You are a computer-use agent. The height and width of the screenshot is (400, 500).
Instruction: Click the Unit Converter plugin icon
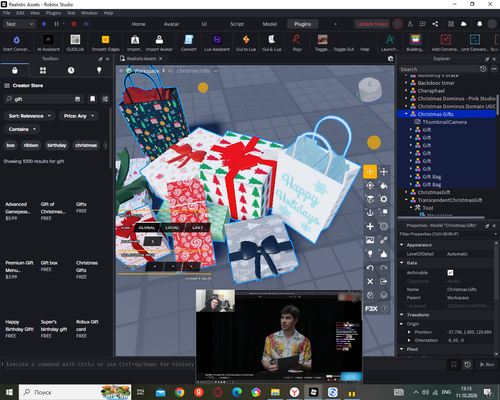point(475,40)
